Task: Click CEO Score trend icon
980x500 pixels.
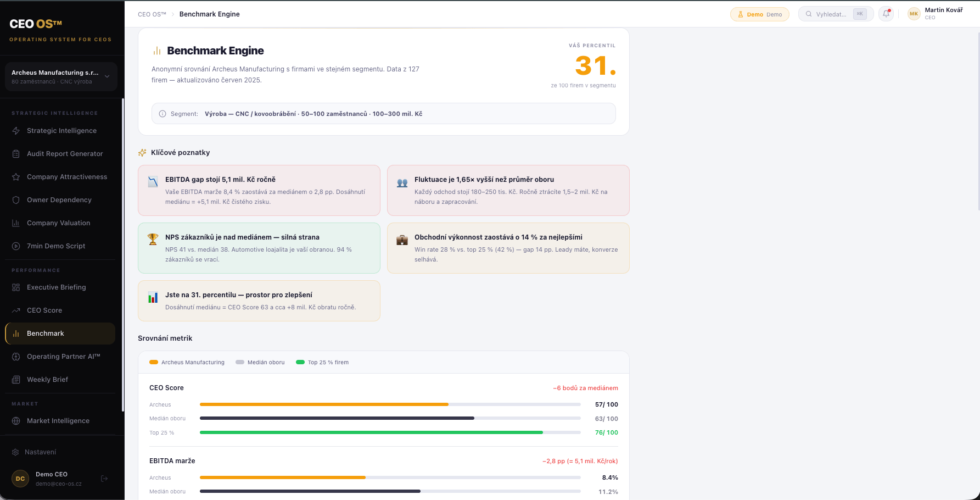Action: pos(16,310)
